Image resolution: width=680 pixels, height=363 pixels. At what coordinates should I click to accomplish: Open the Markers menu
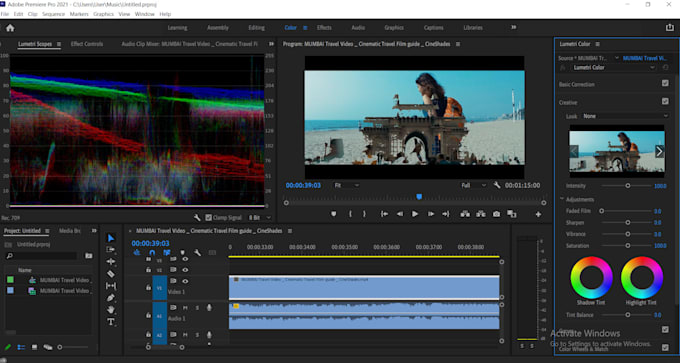[79, 14]
